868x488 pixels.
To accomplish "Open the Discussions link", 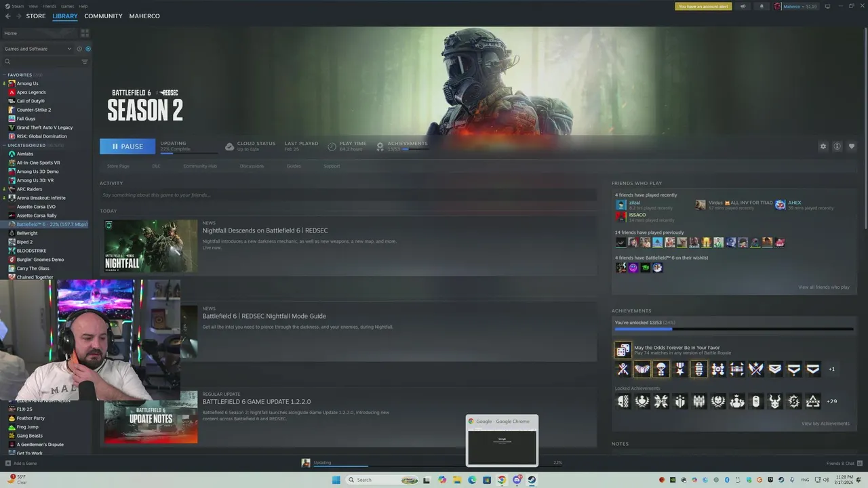I will point(252,166).
